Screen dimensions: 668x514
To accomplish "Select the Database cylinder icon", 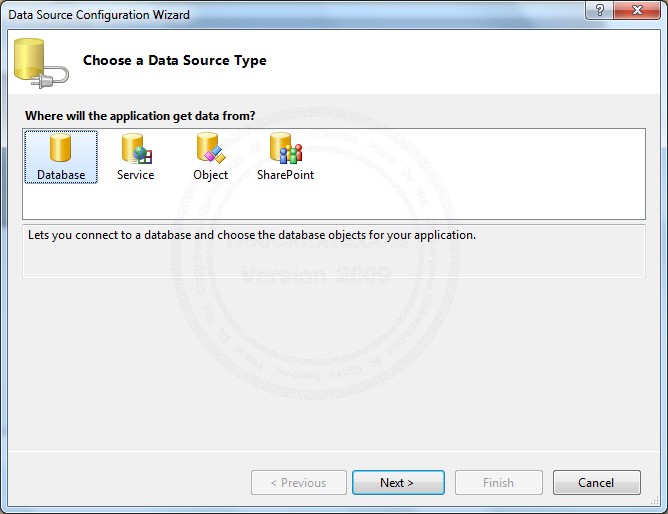I will pyautogui.click(x=61, y=149).
